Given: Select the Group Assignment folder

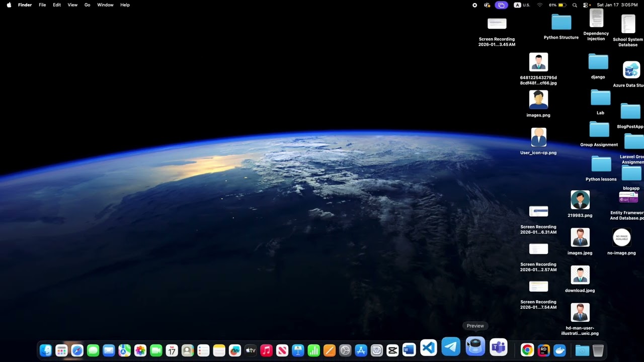Looking at the screenshot, I should click(599, 134).
